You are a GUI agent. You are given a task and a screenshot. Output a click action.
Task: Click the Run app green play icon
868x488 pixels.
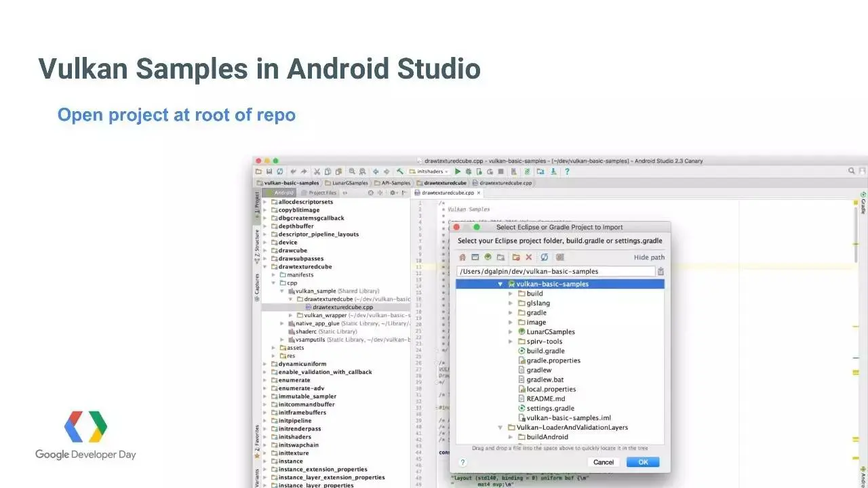[458, 171]
